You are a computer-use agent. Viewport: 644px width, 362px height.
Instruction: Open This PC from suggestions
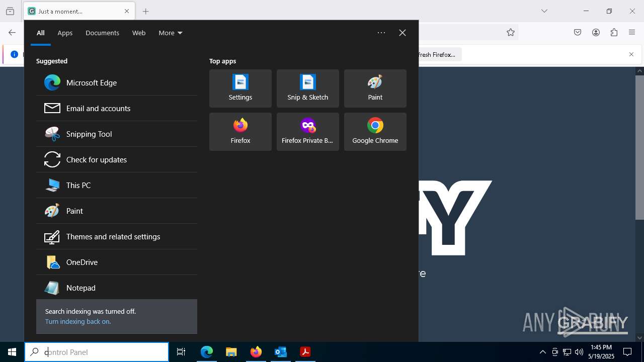pos(117,185)
